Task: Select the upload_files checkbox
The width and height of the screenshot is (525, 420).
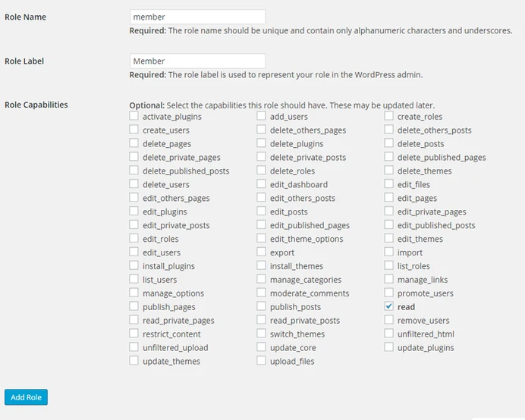Action: pyautogui.click(x=261, y=362)
